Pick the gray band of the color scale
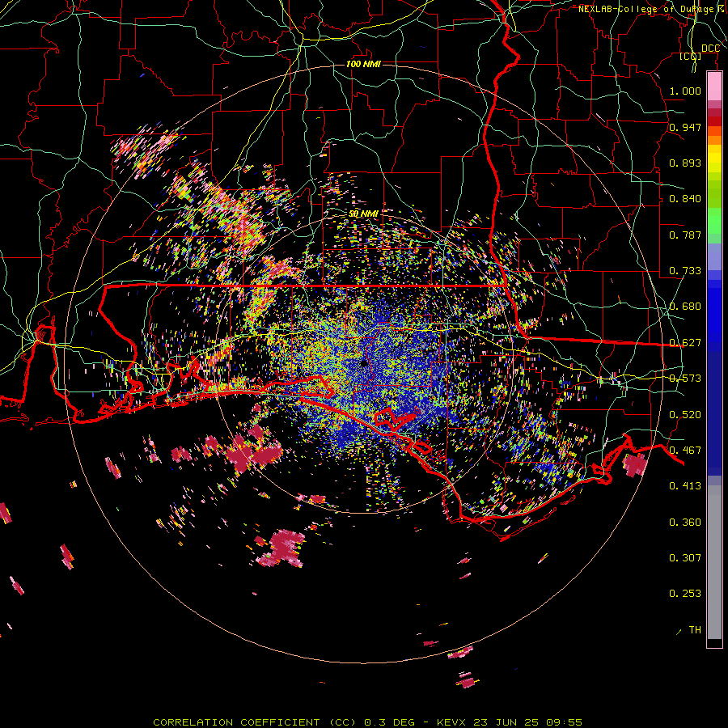The width and height of the screenshot is (728, 728). click(714, 562)
